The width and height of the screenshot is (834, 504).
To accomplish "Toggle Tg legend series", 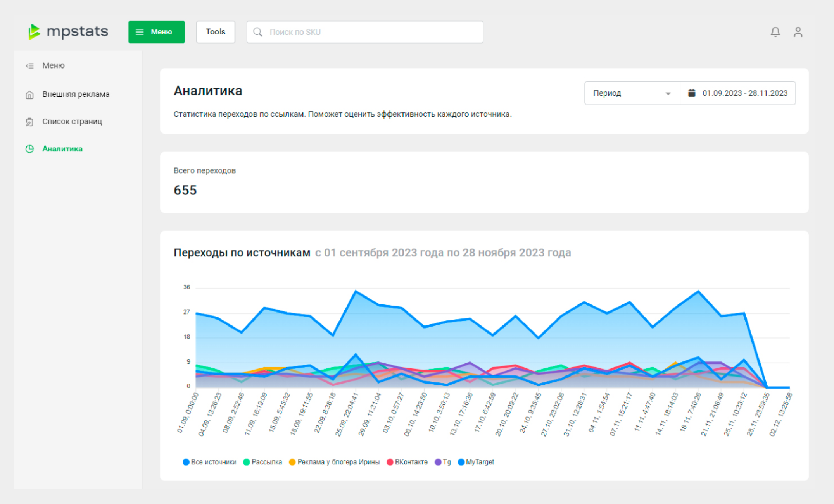I will [443, 462].
